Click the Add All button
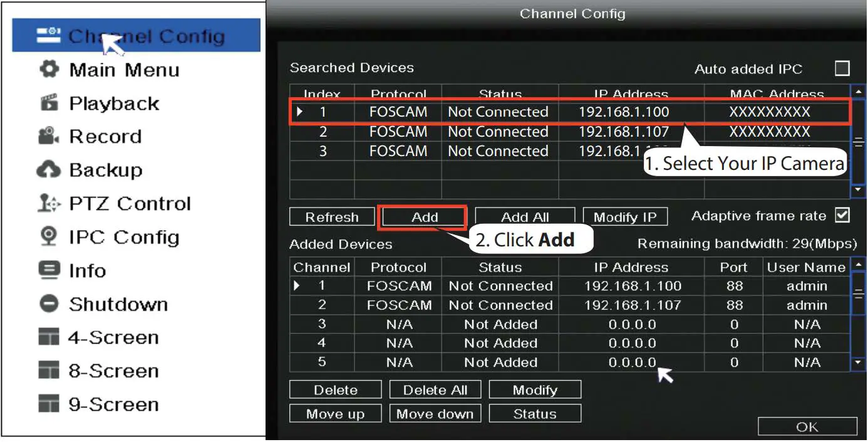Viewport: 868px width, 442px height. coord(525,216)
